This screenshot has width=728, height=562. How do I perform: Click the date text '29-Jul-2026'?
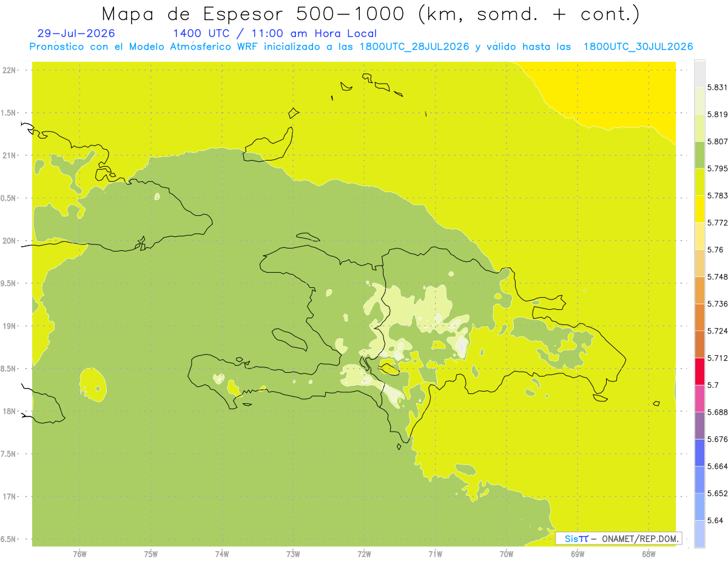click(76, 34)
